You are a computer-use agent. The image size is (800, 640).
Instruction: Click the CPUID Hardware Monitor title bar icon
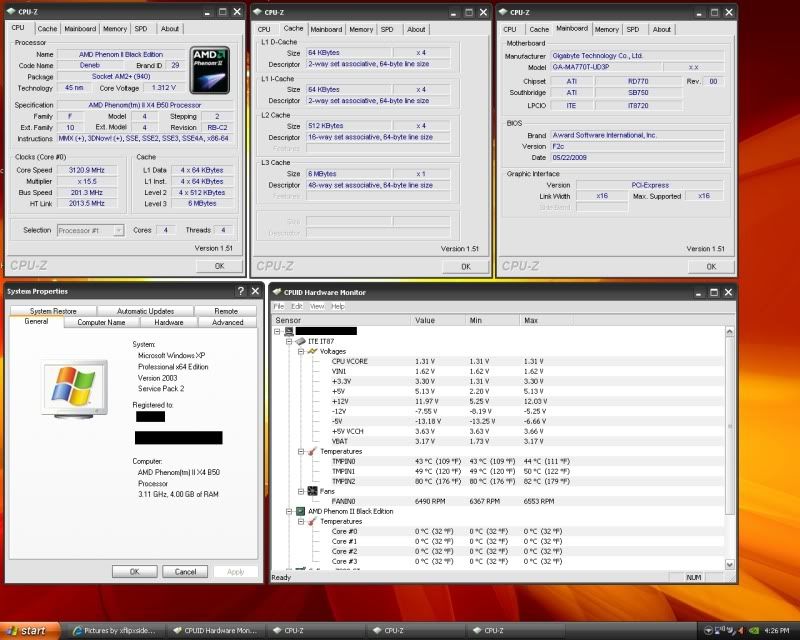point(277,292)
